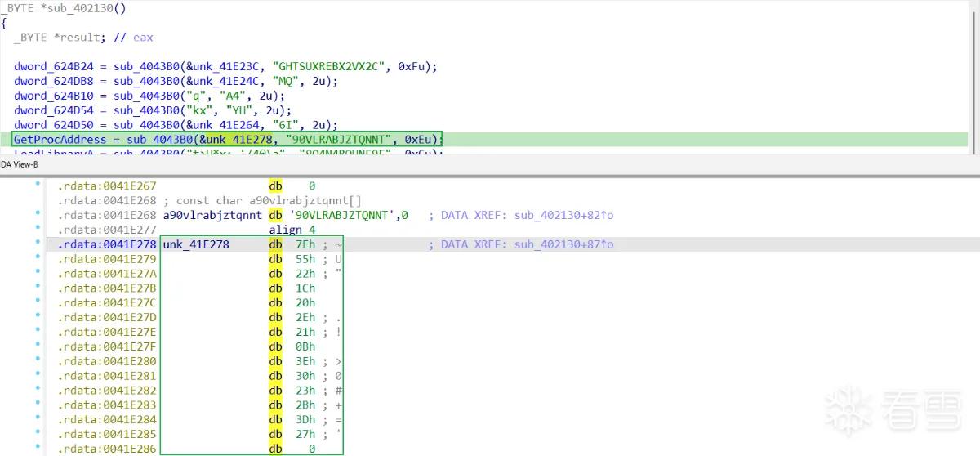Click address .rdata:0041E27F
980x456 pixels.
coord(106,347)
